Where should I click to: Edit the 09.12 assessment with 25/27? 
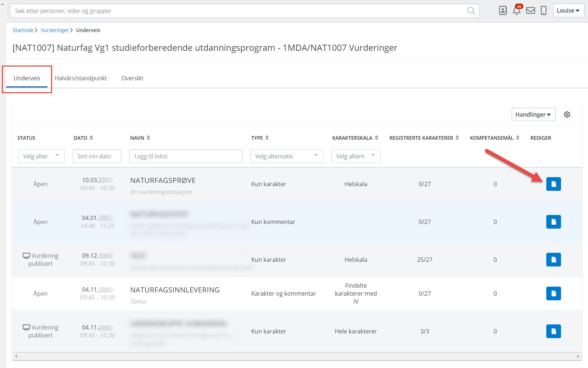(x=553, y=260)
